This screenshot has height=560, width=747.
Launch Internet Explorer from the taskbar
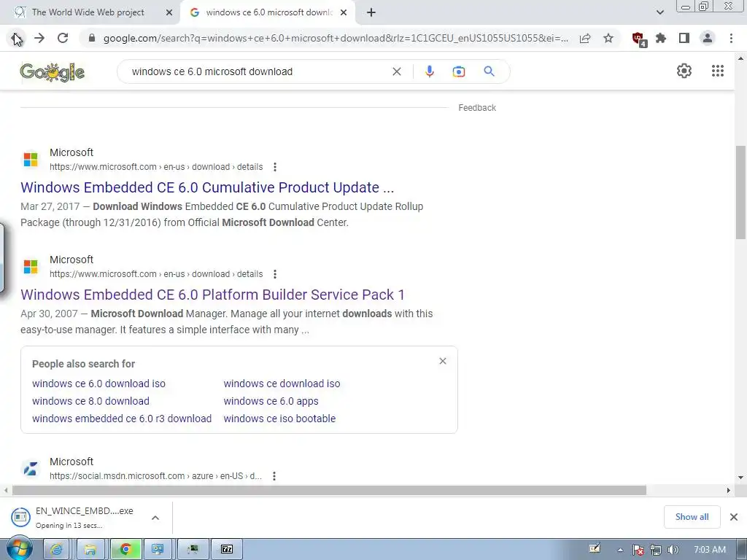(x=57, y=550)
